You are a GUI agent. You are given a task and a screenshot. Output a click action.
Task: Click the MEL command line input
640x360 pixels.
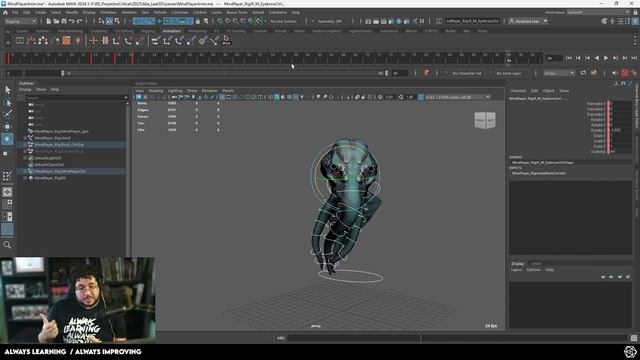pos(353,338)
